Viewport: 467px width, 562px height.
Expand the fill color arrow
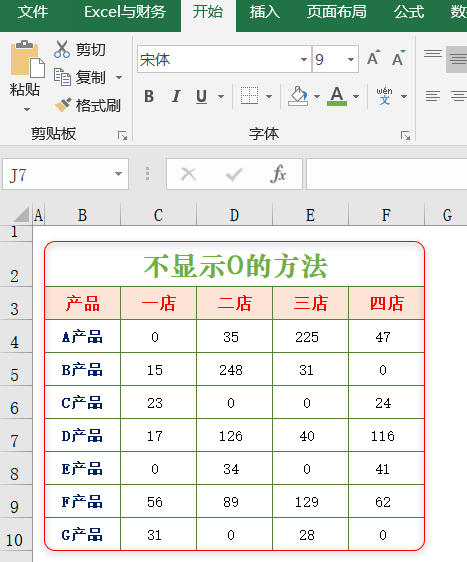[x=317, y=96]
